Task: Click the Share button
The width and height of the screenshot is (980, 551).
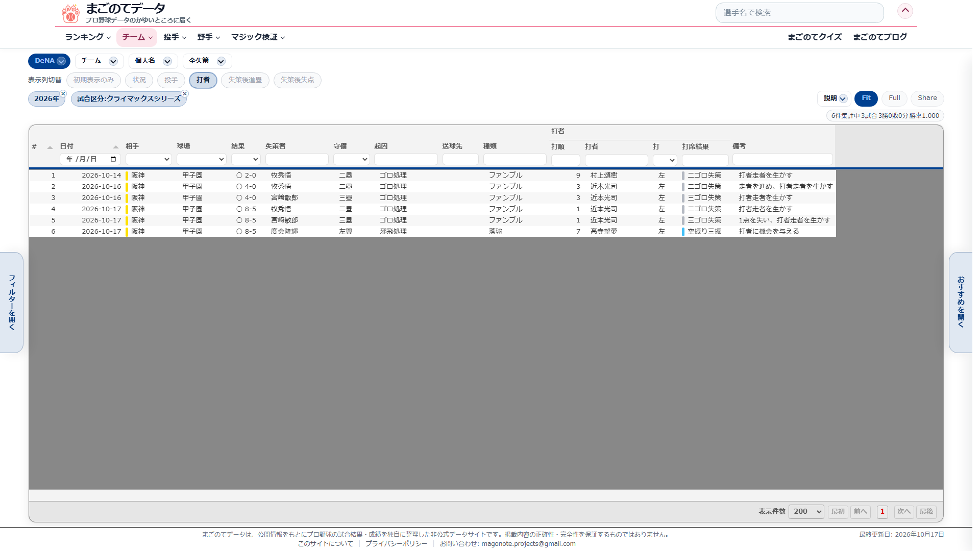Action: tap(927, 98)
